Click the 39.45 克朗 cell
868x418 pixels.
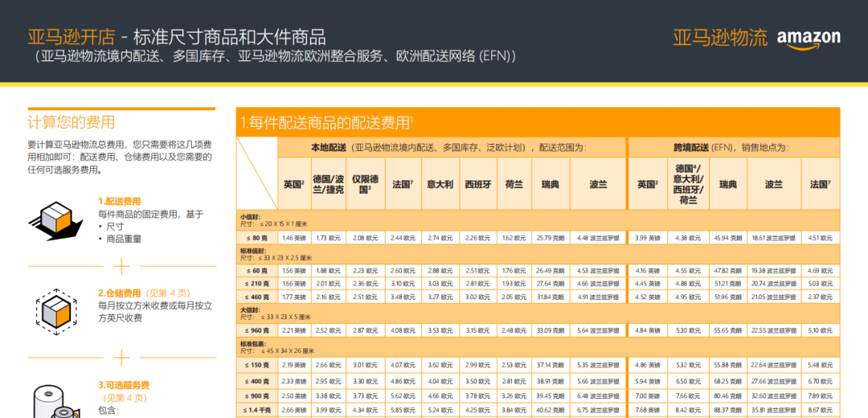click(x=551, y=396)
